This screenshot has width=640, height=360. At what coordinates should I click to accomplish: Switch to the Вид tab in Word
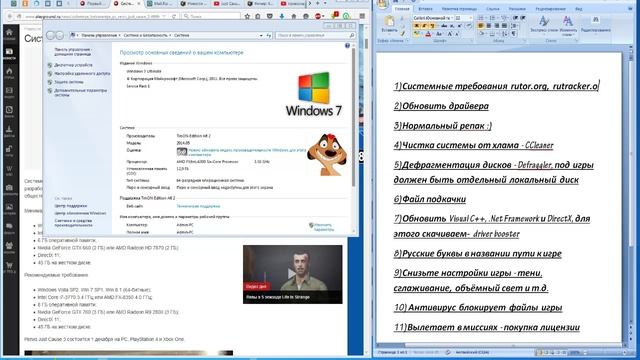coord(579,9)
